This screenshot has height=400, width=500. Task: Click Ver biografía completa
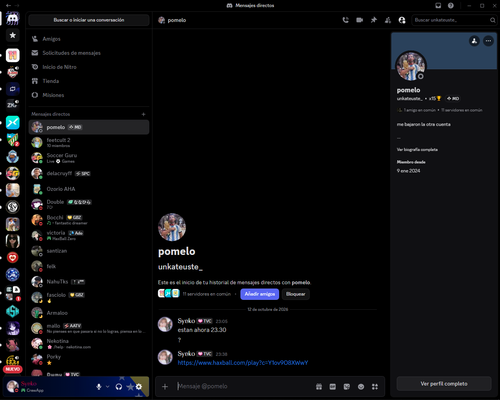point(417,149)
